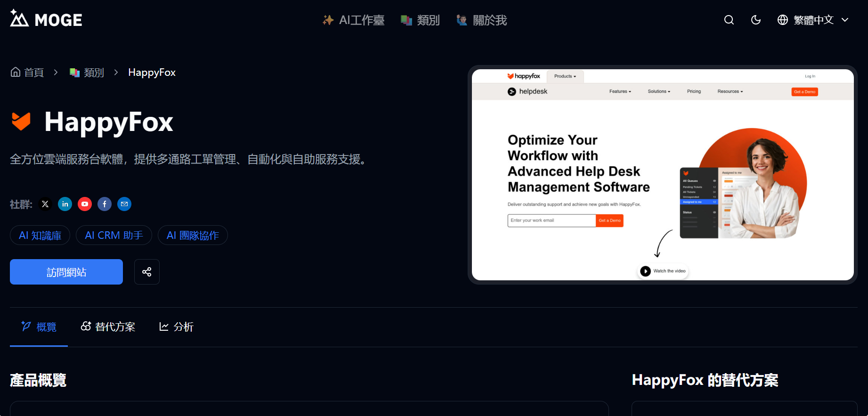Switch to the 分析 tab
Screen dimensions: 868x416
tap(176, 326)
